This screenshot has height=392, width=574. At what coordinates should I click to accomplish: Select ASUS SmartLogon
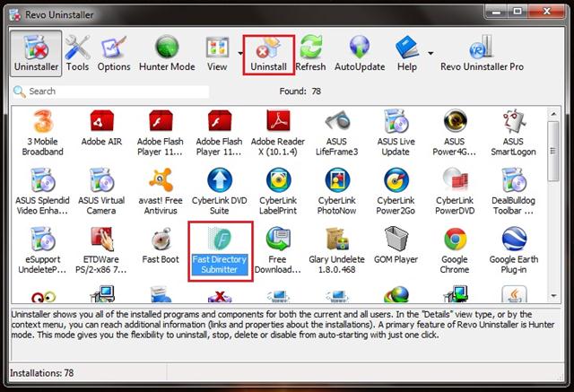(x=513, y=134)
